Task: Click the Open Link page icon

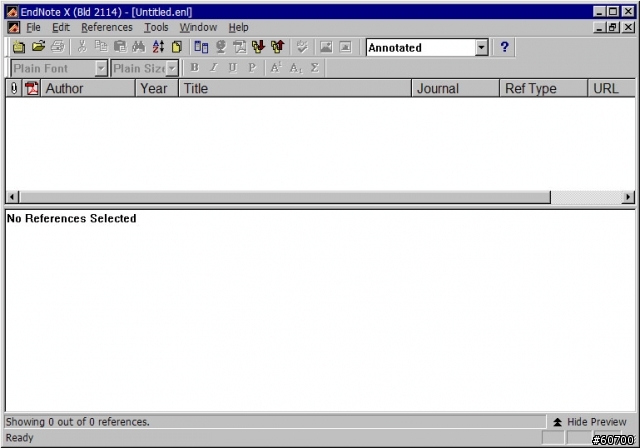Action: click(240, 47)
